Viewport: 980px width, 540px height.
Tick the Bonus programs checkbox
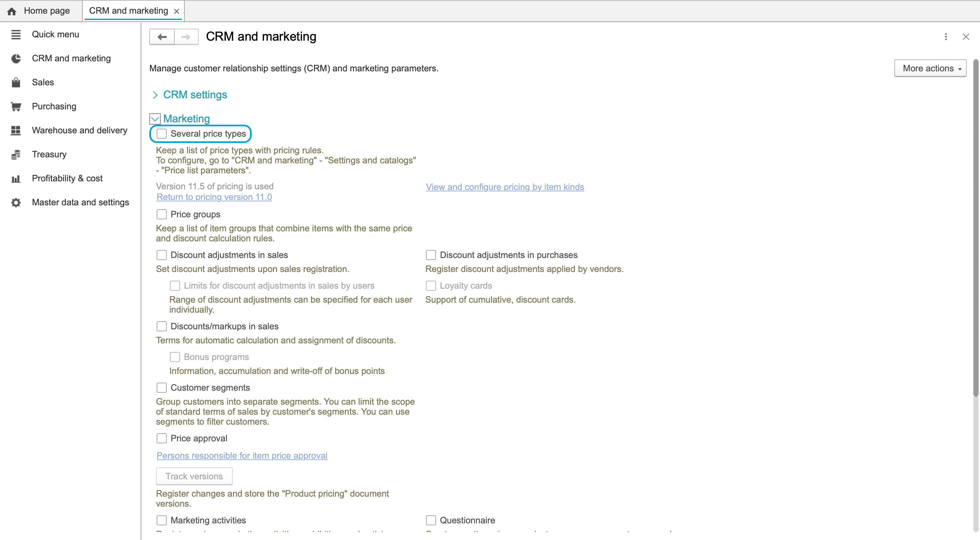pos(175,357)
